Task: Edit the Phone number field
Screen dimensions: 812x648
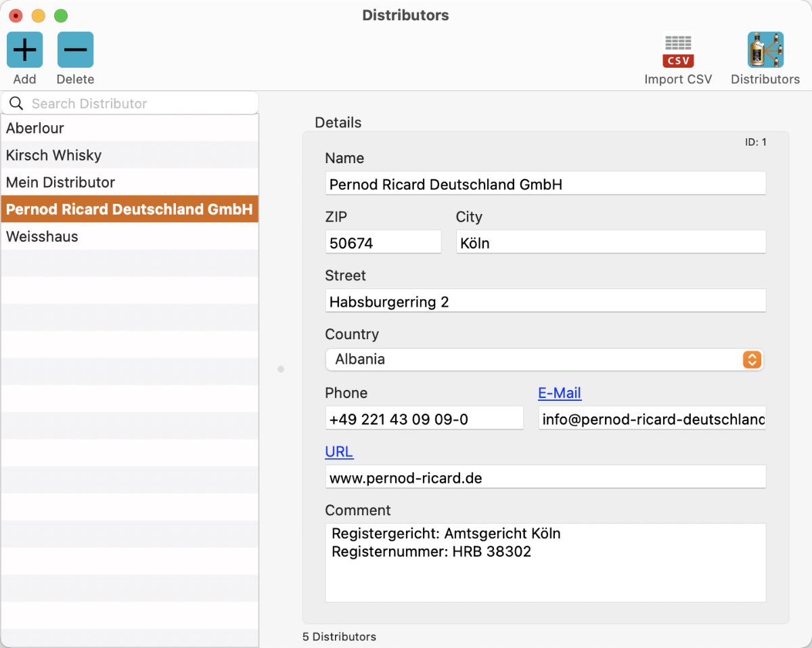Action: tap(424, 418)
